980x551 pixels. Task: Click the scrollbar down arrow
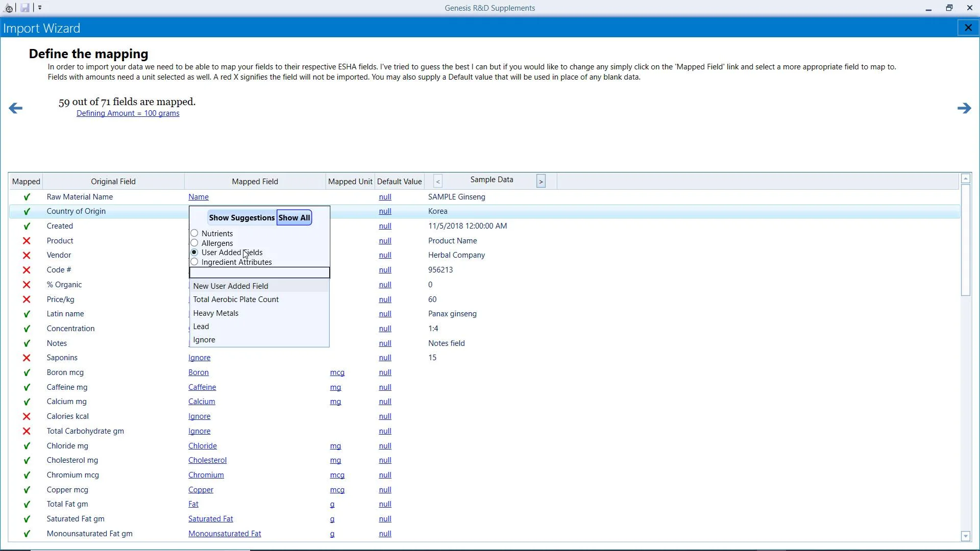coord(965,536)
